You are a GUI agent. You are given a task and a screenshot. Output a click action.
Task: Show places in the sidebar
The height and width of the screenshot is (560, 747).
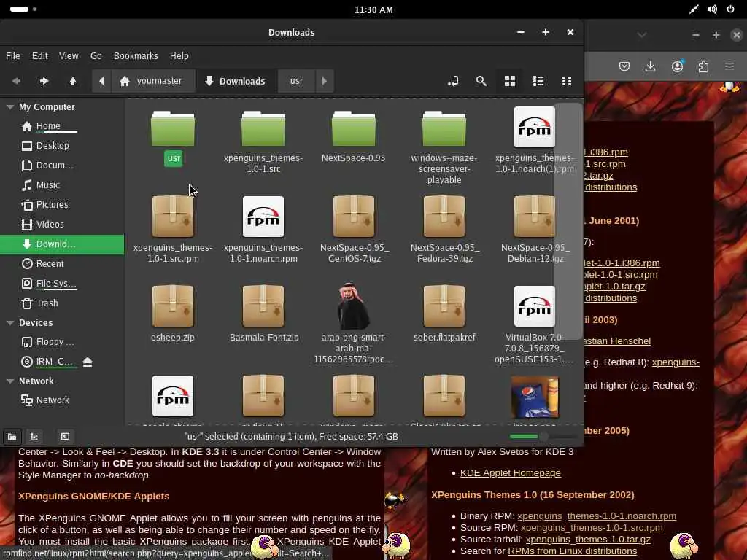[12, 437]
